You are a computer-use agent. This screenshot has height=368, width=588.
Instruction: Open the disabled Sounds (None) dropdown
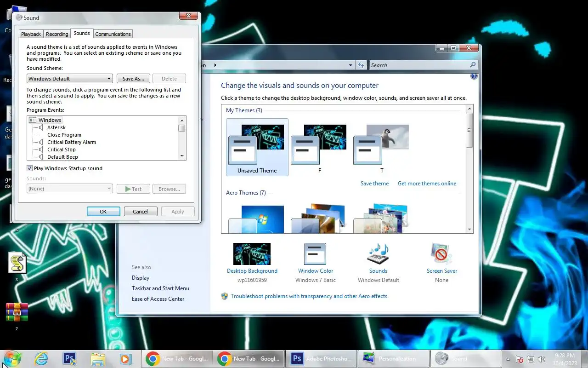(70, 189)
